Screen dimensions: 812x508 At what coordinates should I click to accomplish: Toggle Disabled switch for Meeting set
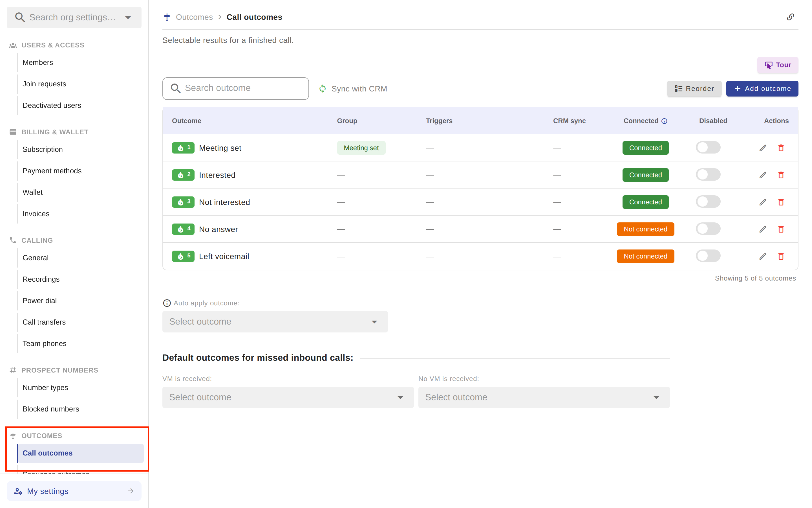[x=708, y=148]
